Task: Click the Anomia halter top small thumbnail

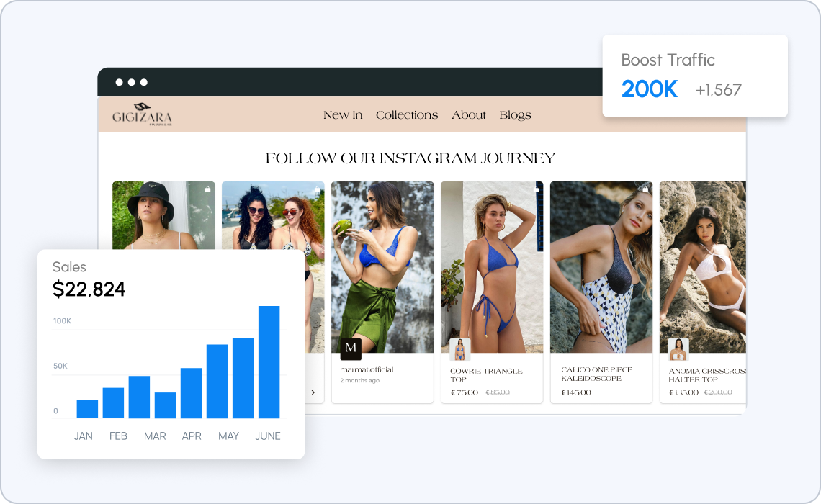Action: point(678,349)
